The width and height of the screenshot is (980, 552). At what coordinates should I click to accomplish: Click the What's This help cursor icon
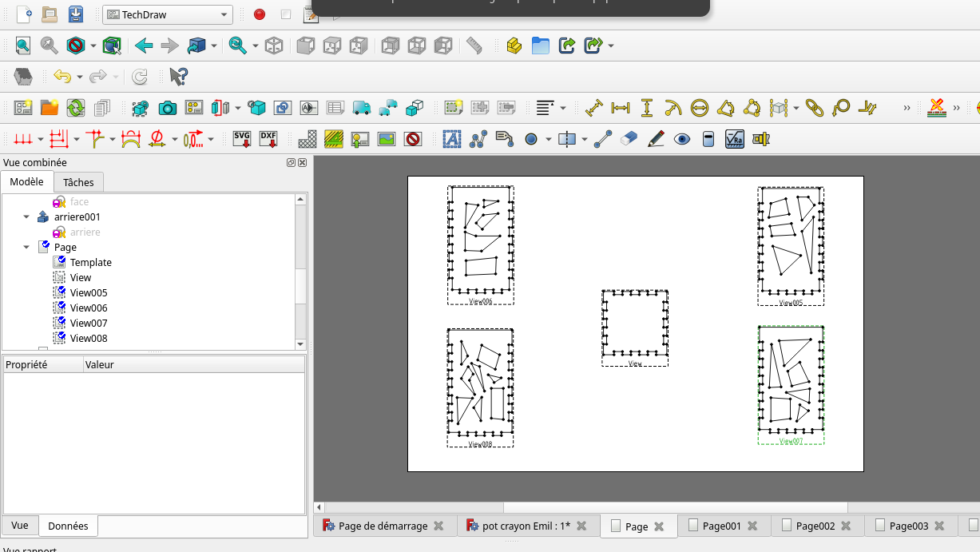tap(179, 77)
